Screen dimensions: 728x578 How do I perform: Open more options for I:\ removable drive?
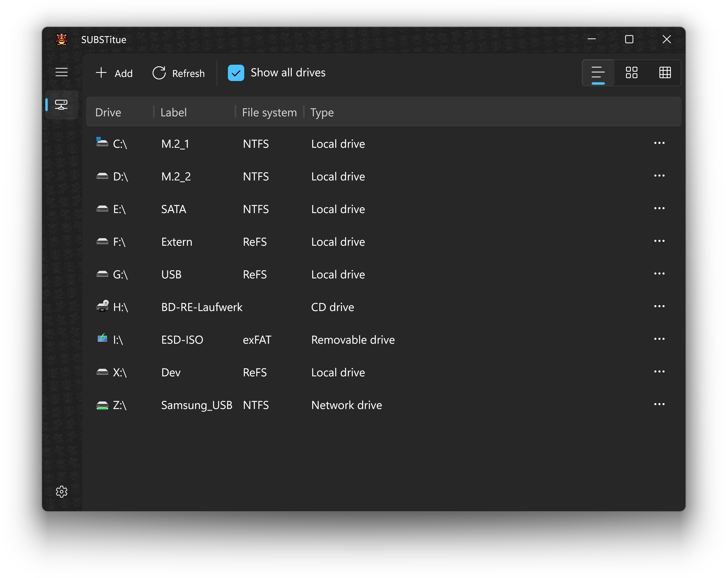coord(659,339)
